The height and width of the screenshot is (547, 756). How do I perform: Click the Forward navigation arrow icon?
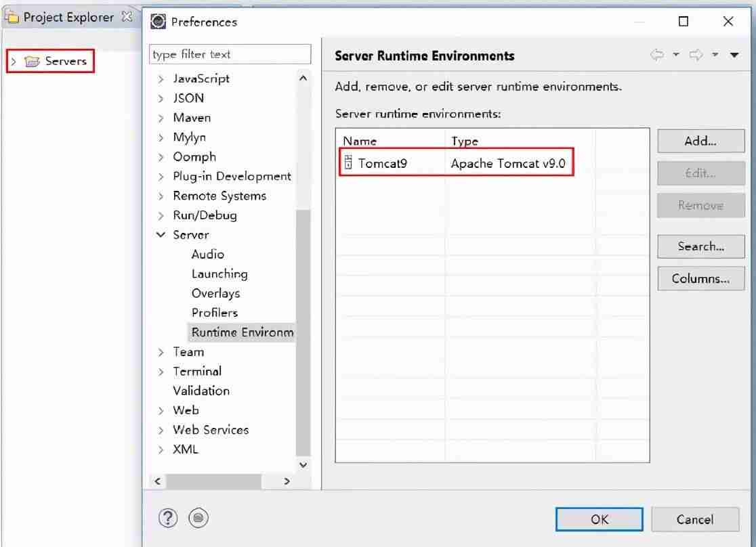click(696, 55)
